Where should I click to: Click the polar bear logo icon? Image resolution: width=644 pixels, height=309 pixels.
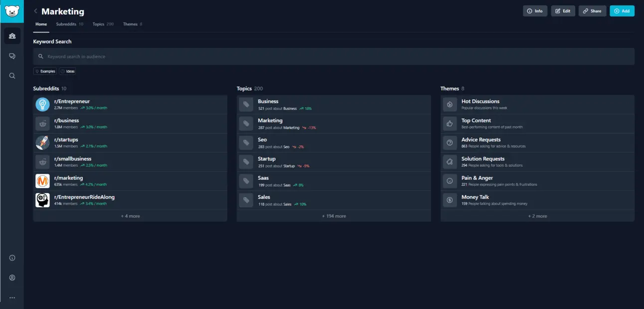[12, 11]
